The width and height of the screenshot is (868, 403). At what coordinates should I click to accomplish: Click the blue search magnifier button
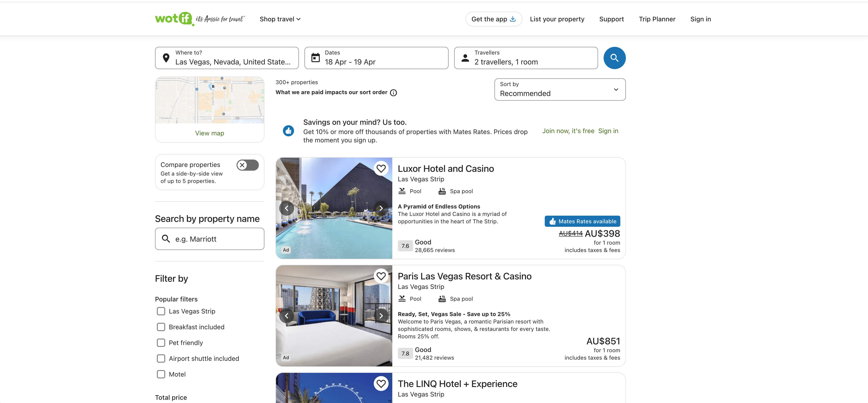(x=614, y=58)
